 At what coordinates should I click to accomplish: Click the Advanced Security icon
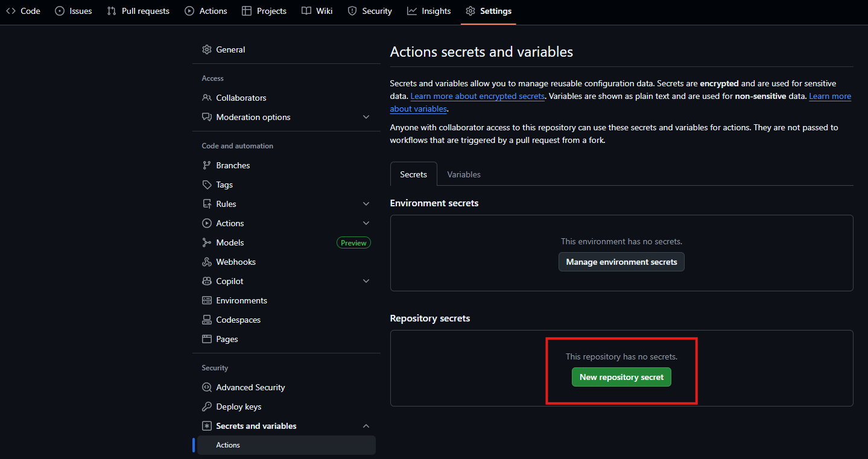click(207, 387)
